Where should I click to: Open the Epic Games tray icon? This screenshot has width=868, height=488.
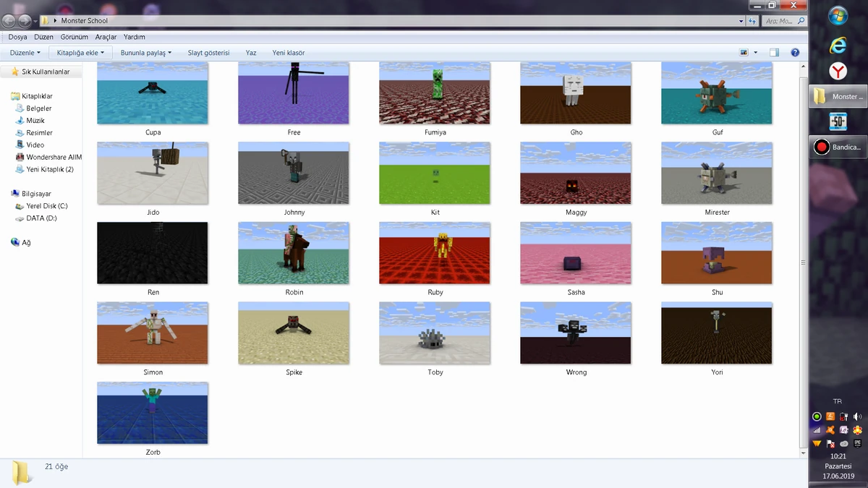pyautogui.click(x=856, y=442)
